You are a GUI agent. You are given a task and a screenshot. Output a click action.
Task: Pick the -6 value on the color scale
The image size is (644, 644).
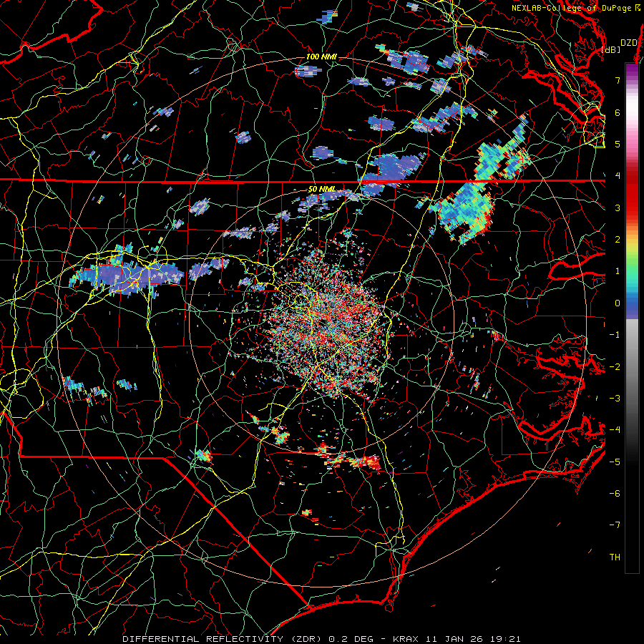click(x=615, y=494)
